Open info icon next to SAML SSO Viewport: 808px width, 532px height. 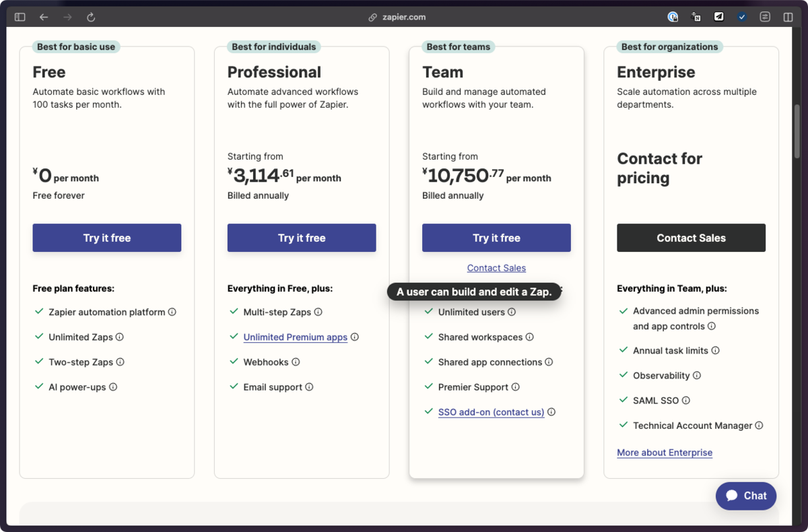pos(686,400)
